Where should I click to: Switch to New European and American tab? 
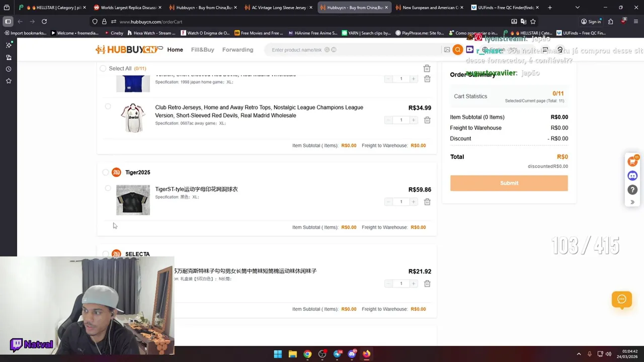[x=430, y=8]
